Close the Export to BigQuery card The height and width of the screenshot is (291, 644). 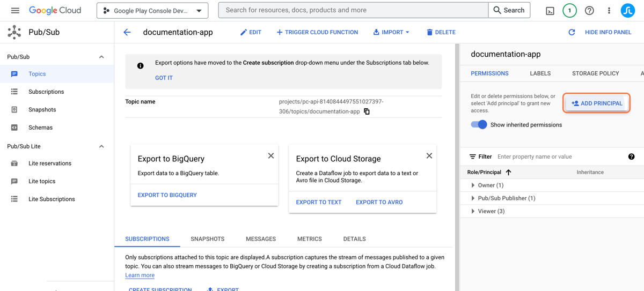coord(271,155)
